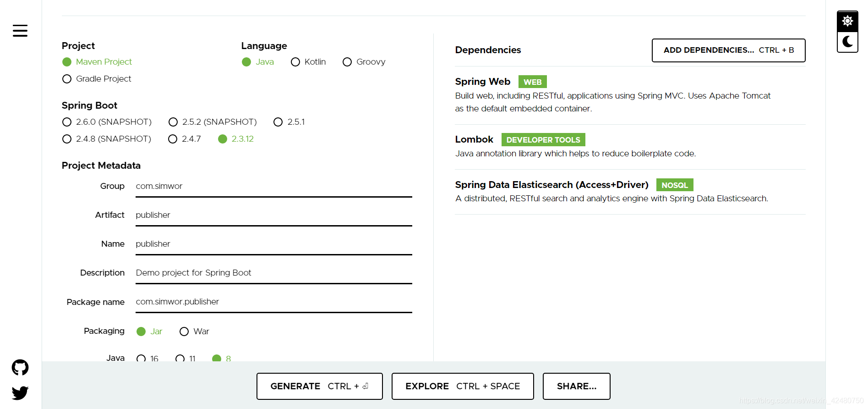868x409 pixels.
Task: Select Java version 16
Action: (147, 358)
